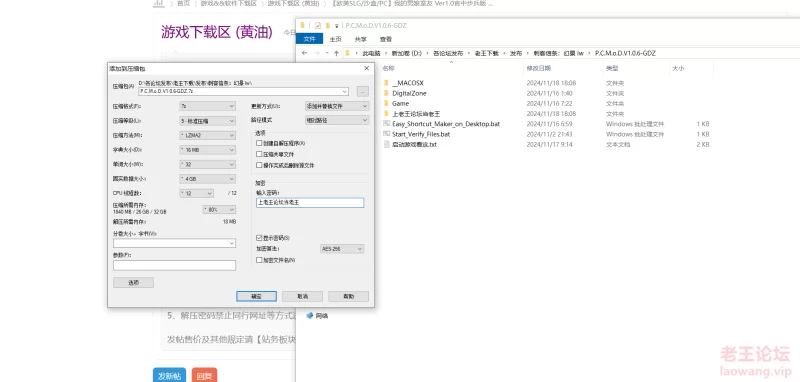This screenshot has height=382, width=800.
Task: Sort by 修改日期 date modified column header
Action: coord(538,68)
